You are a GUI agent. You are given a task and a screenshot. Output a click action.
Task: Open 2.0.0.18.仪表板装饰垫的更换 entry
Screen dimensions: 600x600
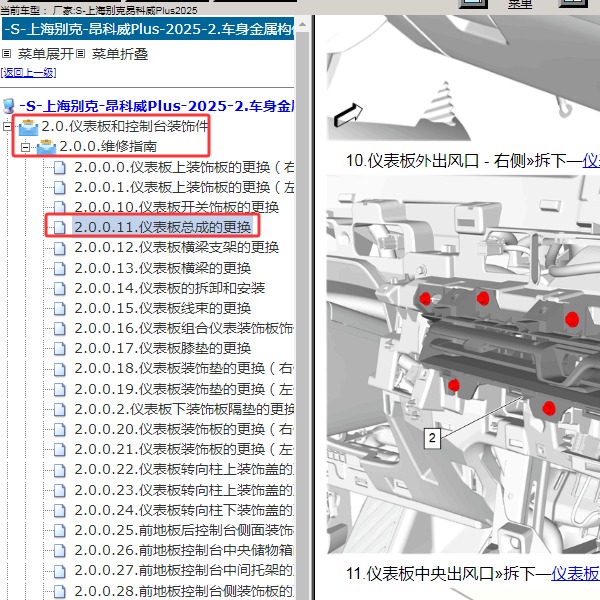(x=184, y=368)
